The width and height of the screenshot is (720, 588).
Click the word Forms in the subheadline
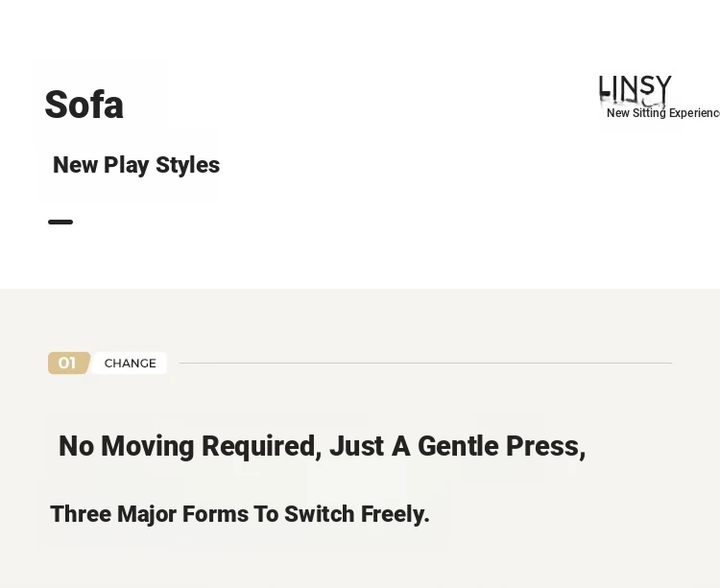215,514
